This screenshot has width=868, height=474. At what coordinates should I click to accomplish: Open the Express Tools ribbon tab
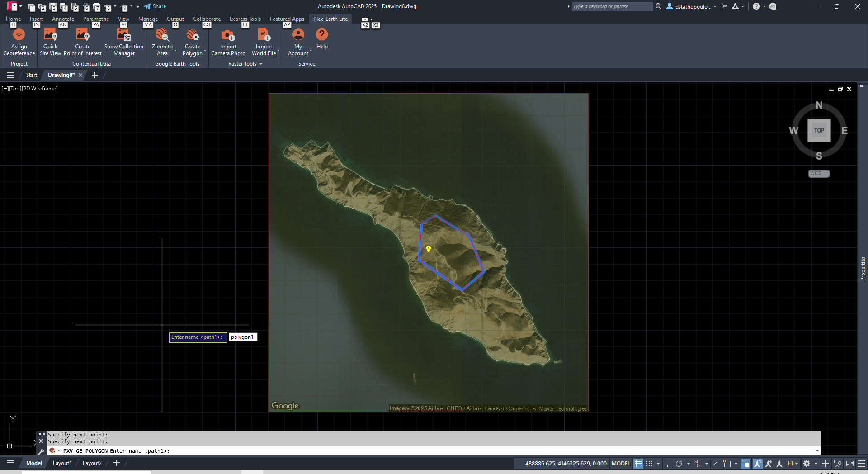(x=245, y=19)
